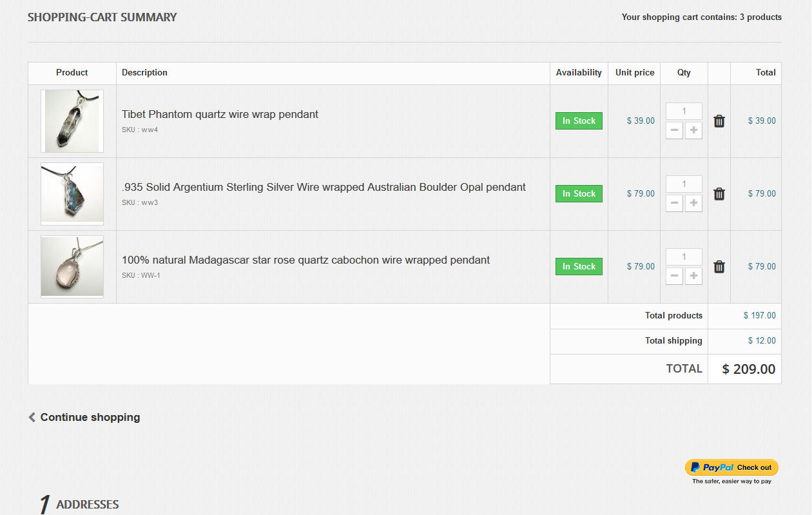The width and height of the screenshot is (812, 515).
Task: Click the Boulder Opal pendant thumbnail
Action: point(72,193)
